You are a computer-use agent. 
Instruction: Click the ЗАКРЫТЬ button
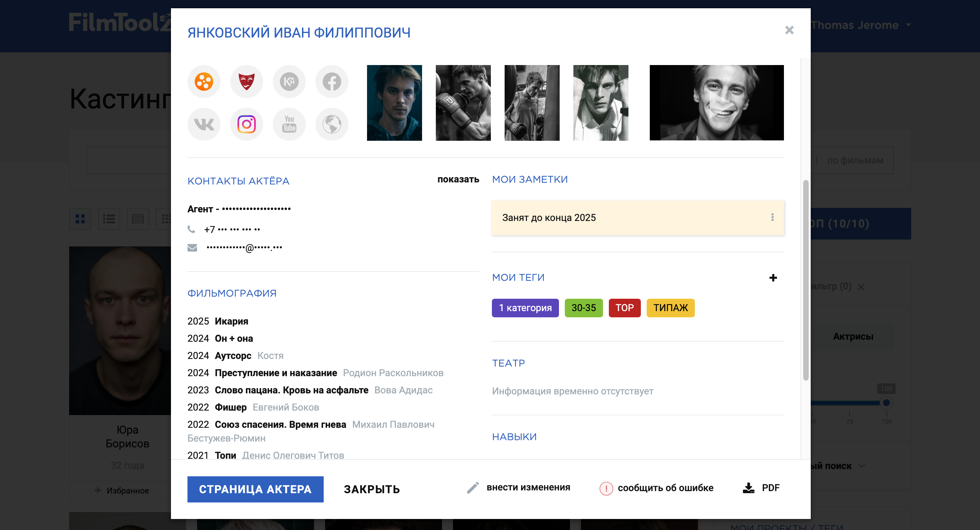372,489
